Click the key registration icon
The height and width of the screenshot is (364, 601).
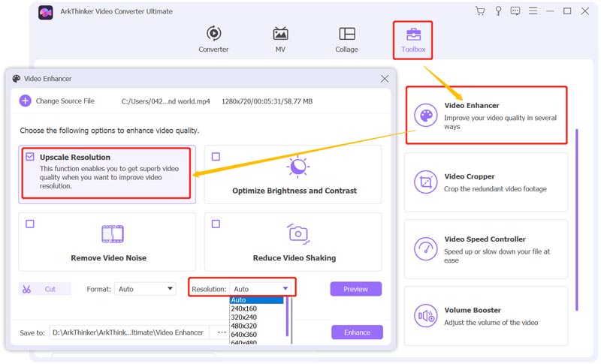498,11
